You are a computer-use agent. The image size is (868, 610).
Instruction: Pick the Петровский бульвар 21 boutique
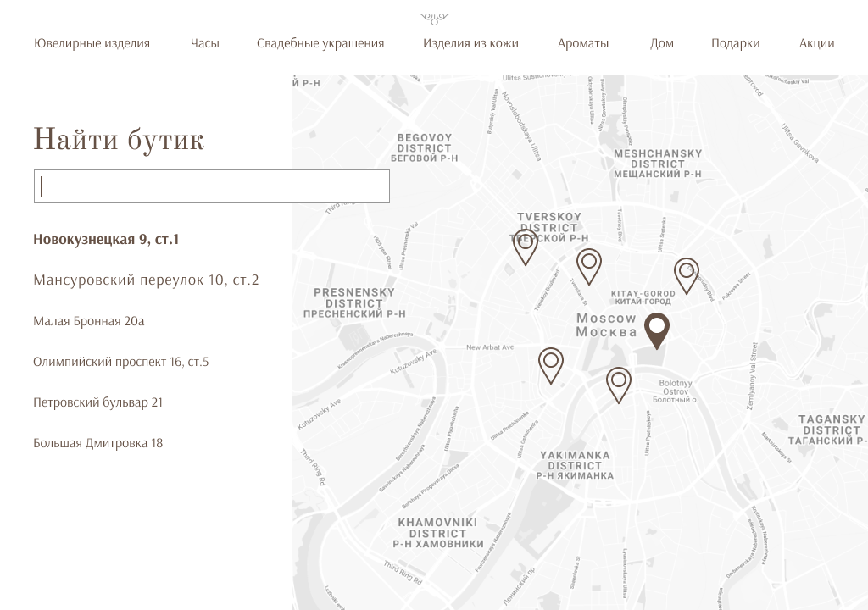98,402
